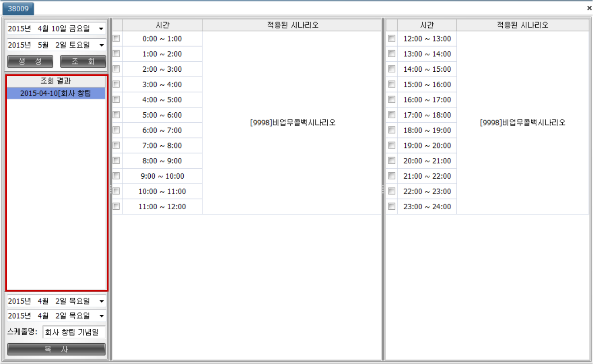Click the 11:00 ~ 12:00 time cell
Viewport: 593px width, 364px height.
click(x=162, y=207)
